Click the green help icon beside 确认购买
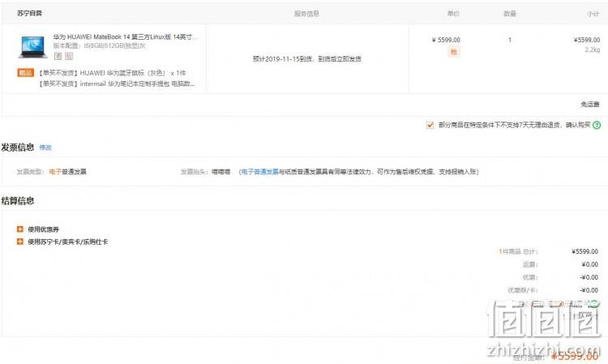 [x=597, y=125]
